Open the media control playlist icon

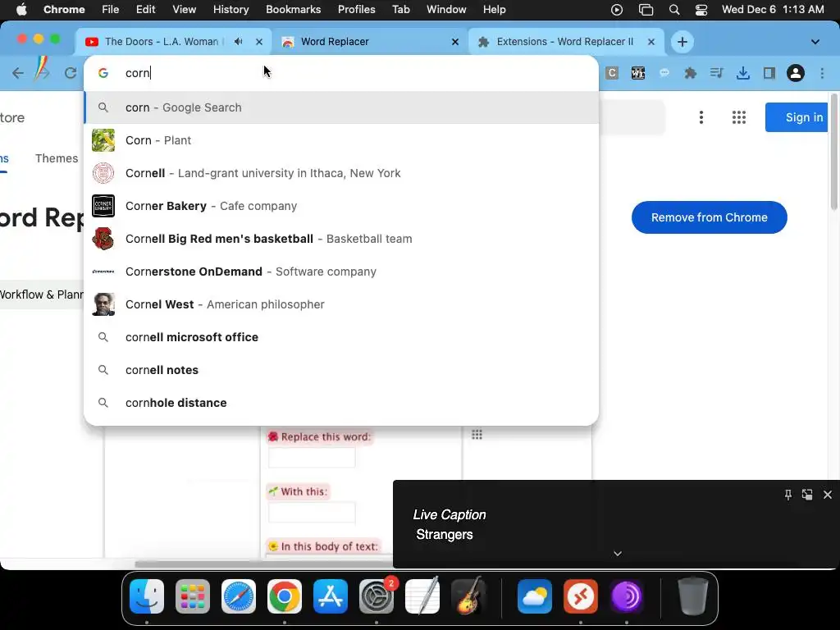tap(717, 73)
